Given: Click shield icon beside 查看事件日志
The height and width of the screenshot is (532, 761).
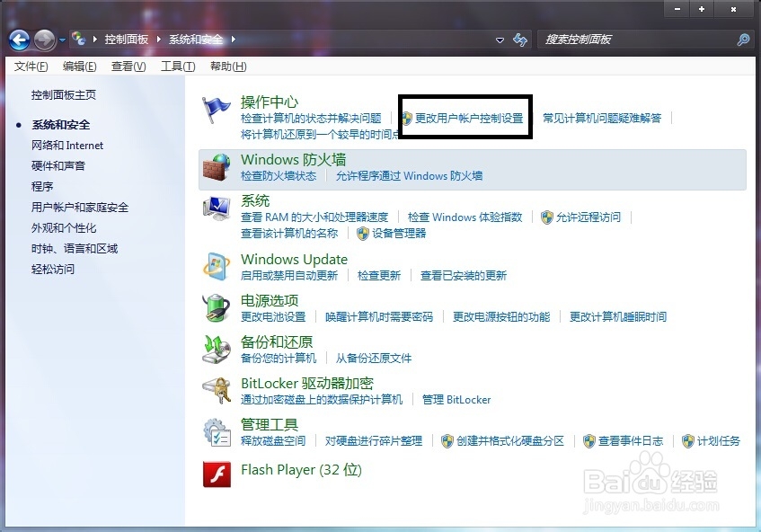Looking at the screenshot, I should pyautogui.click(x=588, y=440).
